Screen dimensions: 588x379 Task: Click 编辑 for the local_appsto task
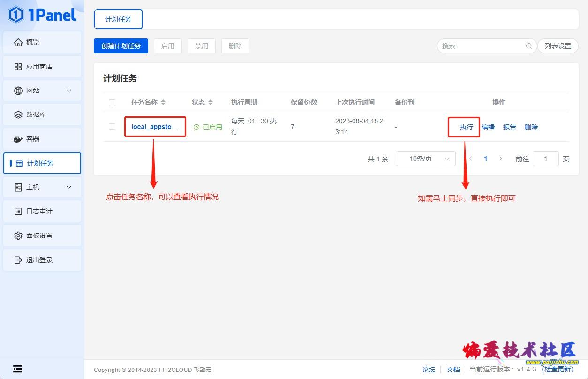click(x=488, y=127)
